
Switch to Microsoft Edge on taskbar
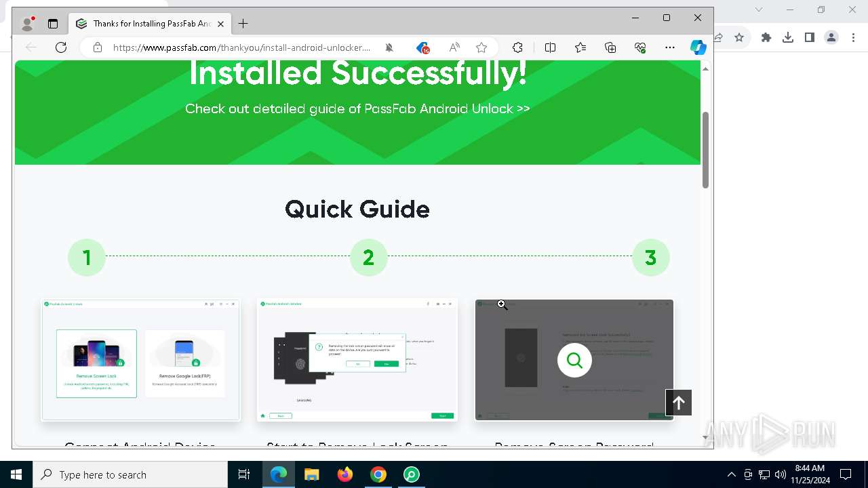pos(279,474)
